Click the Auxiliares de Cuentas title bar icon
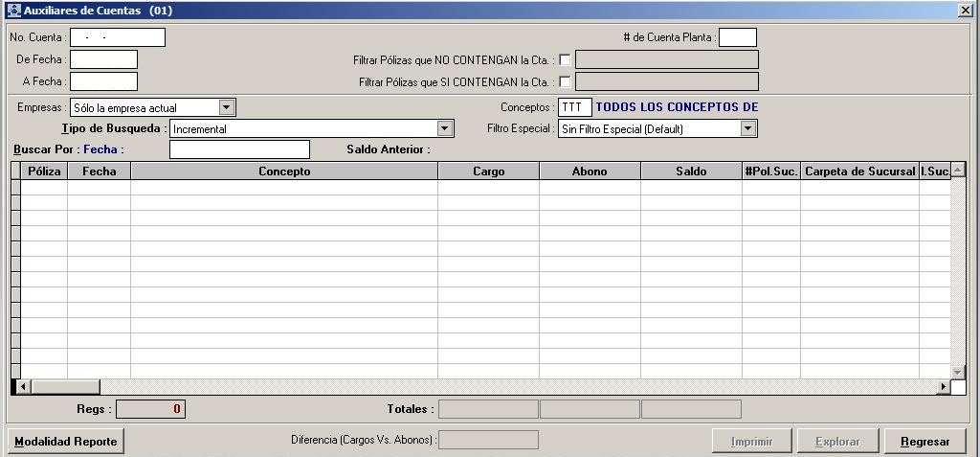Image resolution: width=980 pixels, height=457 pixels. coord(13,10)
